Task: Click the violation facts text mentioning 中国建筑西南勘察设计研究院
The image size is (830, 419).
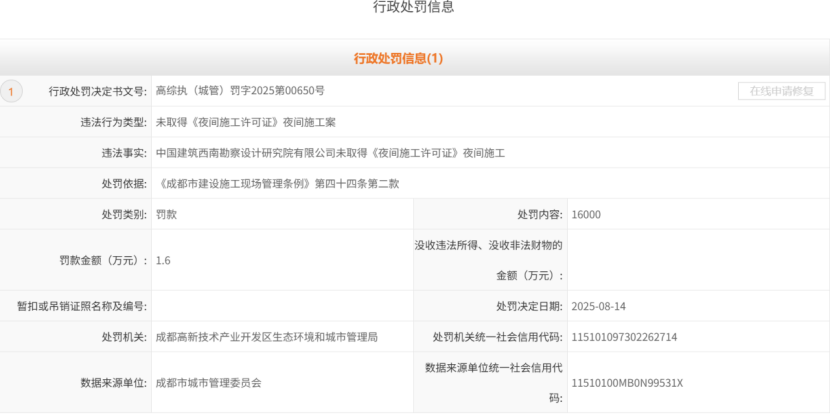Action: [x=330, y=153]
